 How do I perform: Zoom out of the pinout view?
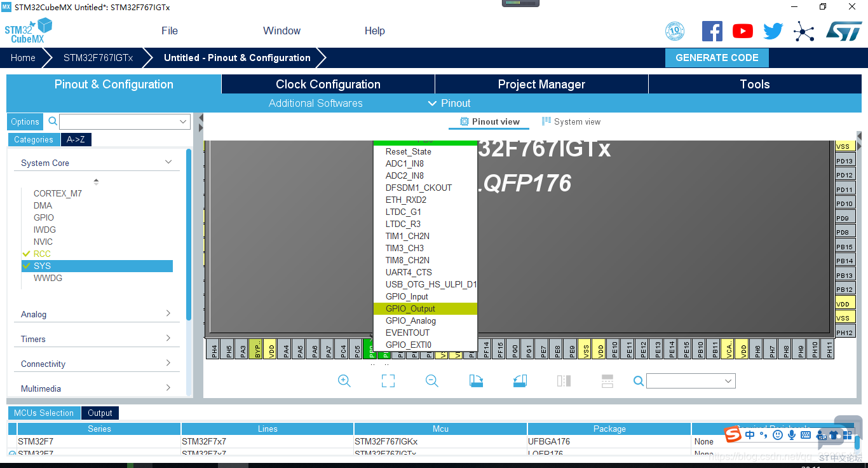tap(432, 381)
